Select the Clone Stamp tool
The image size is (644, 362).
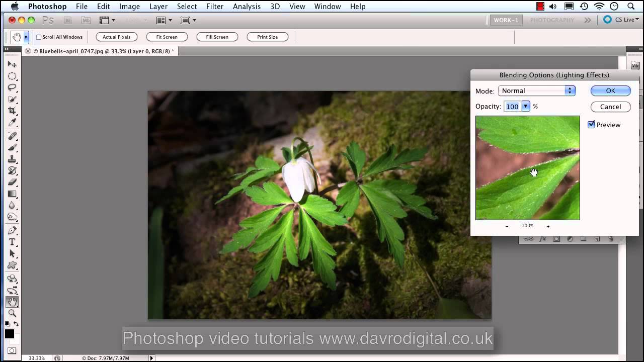coord(12,159)
